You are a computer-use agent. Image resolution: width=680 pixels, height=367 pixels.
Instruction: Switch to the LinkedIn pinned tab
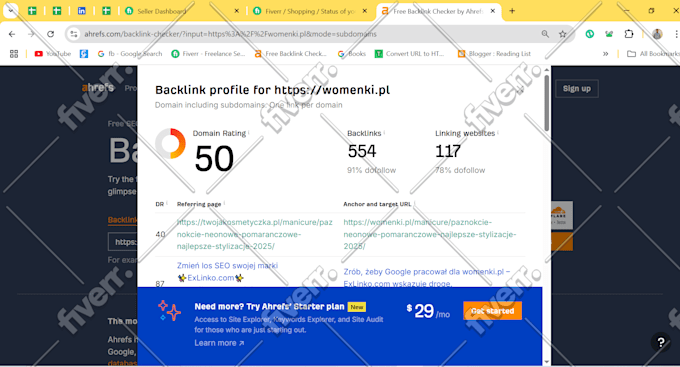click(82, 11)
